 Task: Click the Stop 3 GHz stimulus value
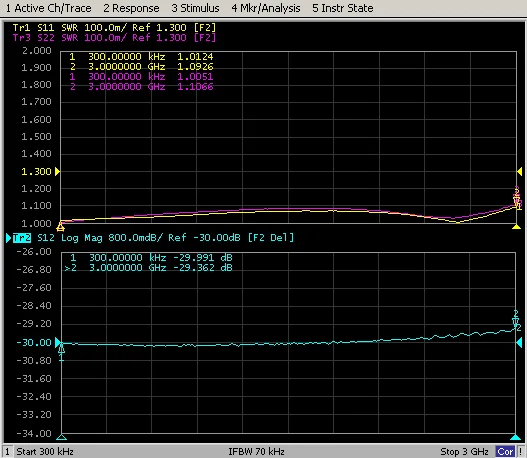(464, 452)
